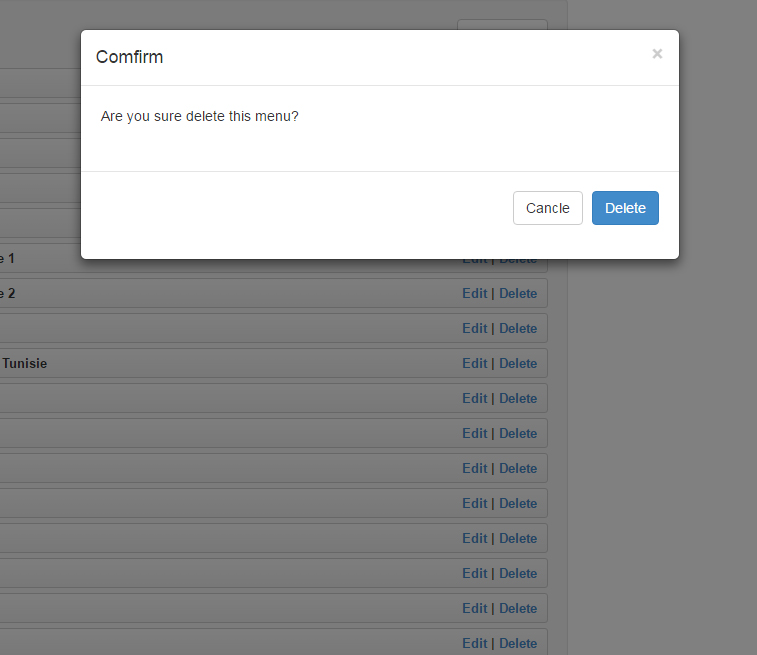757x655 pixels.
Task: Click Edit in second row from bottom
Action: (475, 608)
